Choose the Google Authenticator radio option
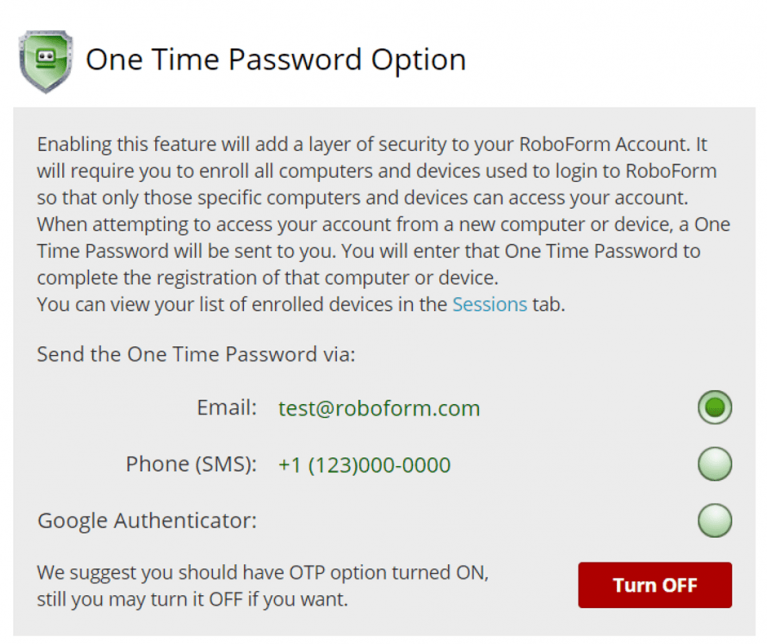 [714, 520]
